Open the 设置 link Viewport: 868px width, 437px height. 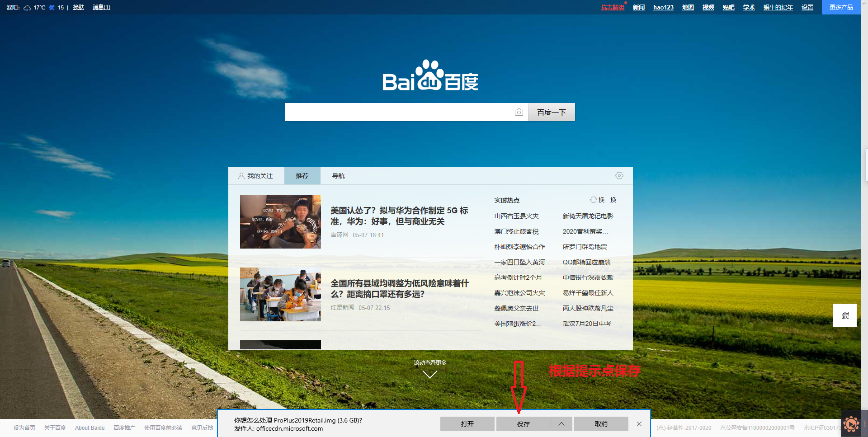[807, 7]
